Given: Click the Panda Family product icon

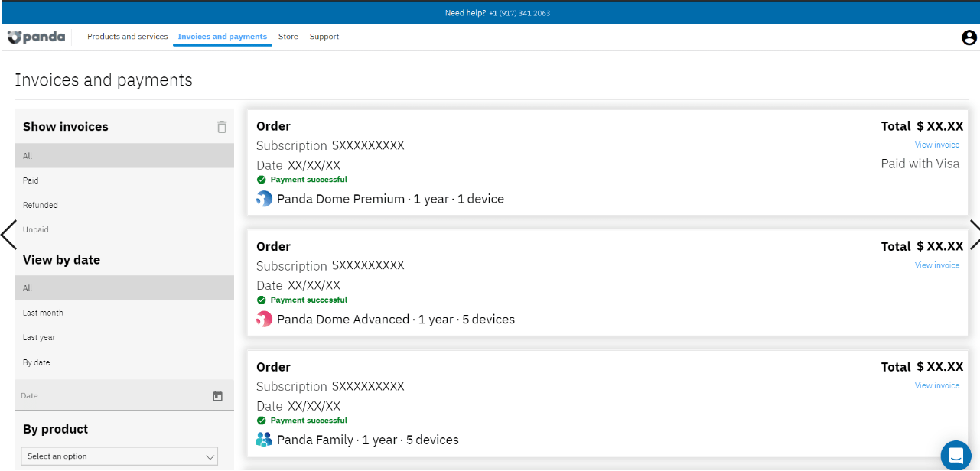Looking at the screenshot, I should 264,440.
